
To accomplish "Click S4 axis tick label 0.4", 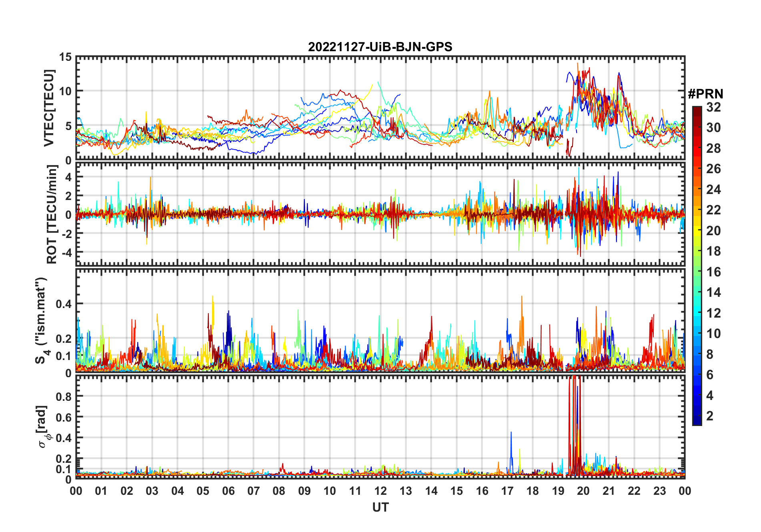I will pyautogui.click(x=64, y=304).
